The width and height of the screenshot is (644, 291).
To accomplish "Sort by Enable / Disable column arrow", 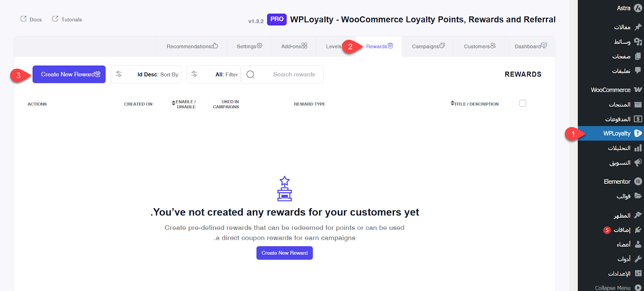I will [x=173, y=103].
